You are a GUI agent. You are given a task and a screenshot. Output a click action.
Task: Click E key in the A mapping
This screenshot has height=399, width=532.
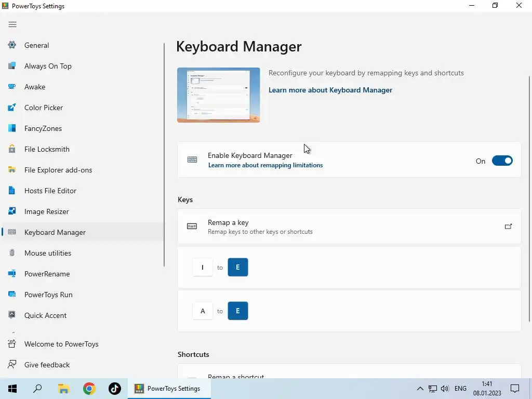(x=238, y=311)
